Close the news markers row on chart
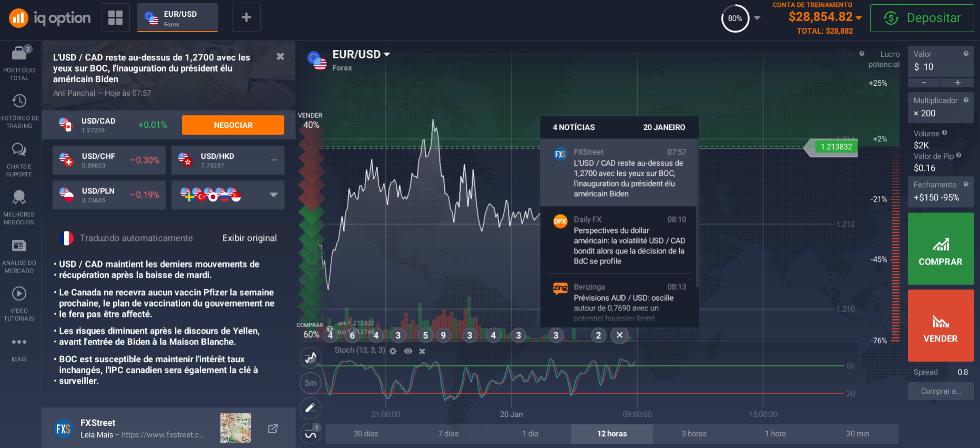Image resolution: width=980 pixels, height=448 pixels. coord(619,335)
